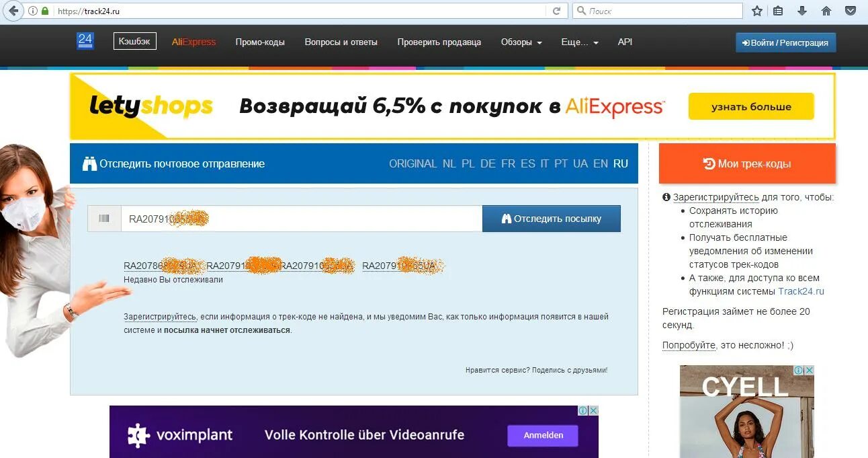
Task: Switch language to DE
Action: point(488,163)
